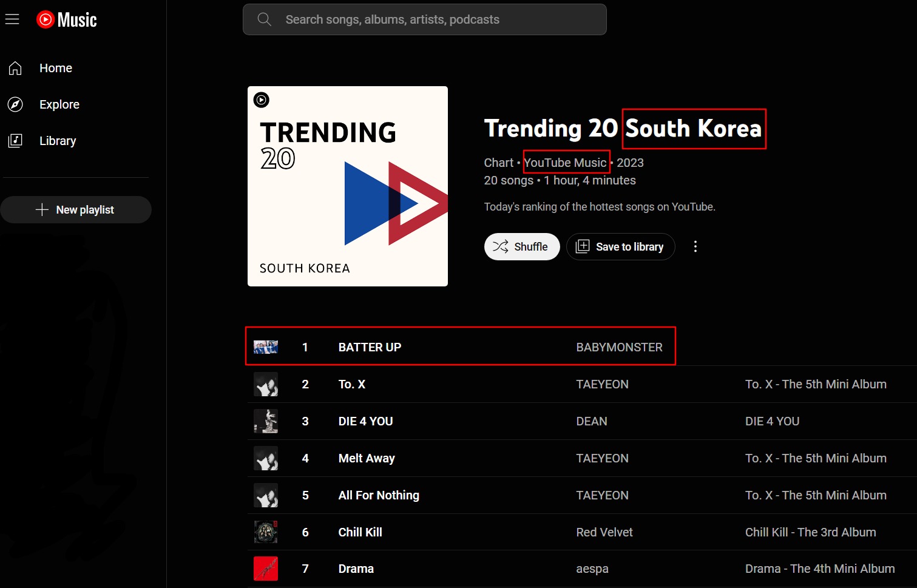The height and width of the screenshot is (588, 917).
Task: Play BATTER UP song title
Action: 370,347
